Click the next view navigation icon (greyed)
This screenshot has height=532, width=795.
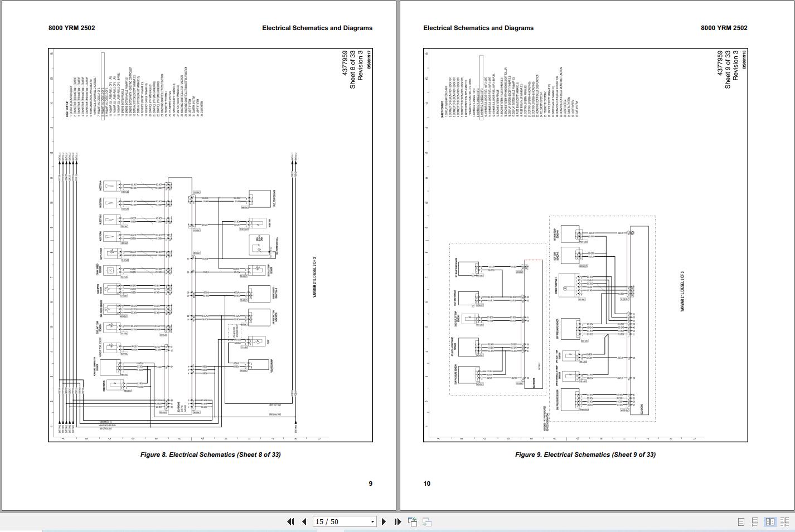pos(426,521)
